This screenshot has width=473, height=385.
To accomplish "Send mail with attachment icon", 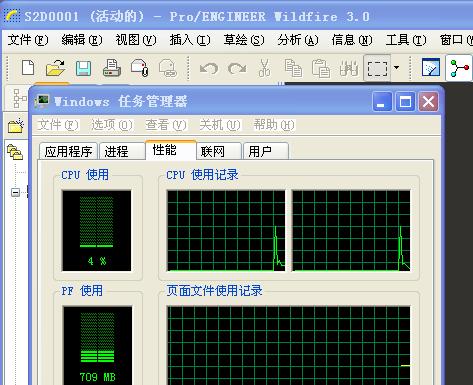I will (139, 68).
